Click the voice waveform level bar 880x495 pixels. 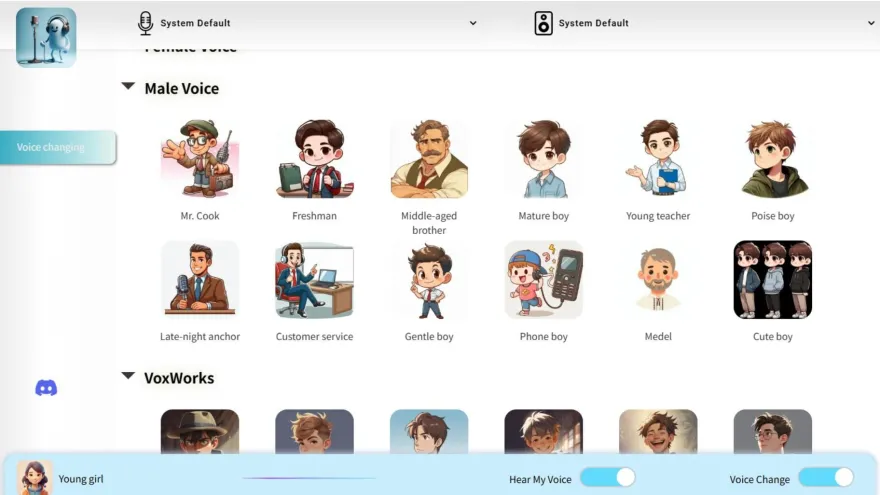pyautogui.click(x=309, y=478)
